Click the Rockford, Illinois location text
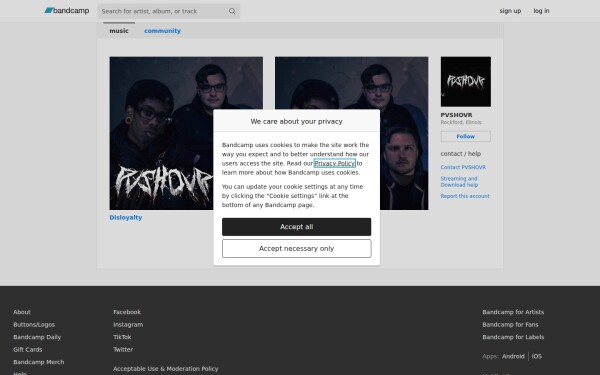Screen dimensions: 600x375 pyautogui.click(x=461, y=122)
